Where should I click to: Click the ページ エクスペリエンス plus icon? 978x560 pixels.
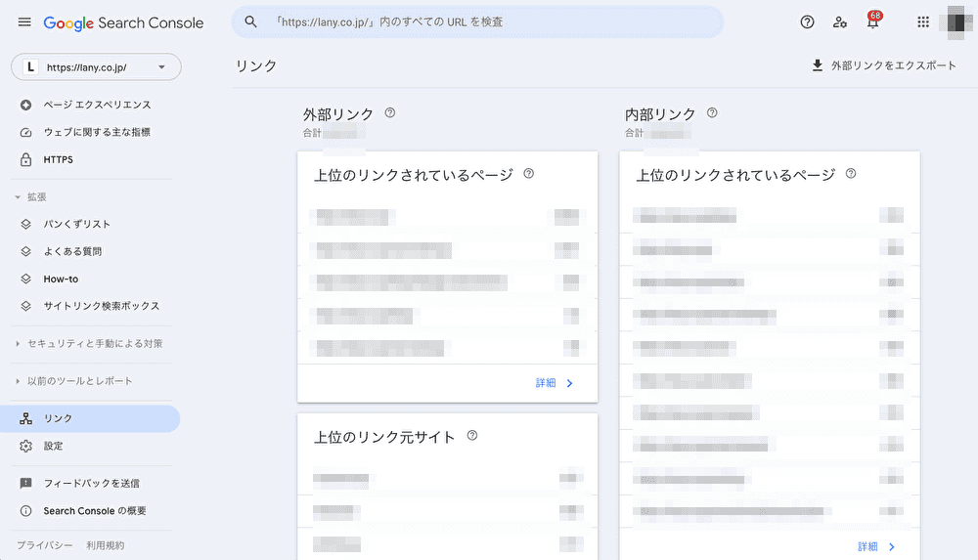(x=25, y=105)
